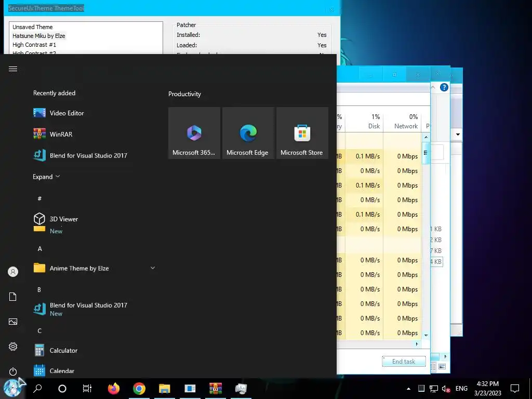Open the blue Help question mark icon

[444, 87]
